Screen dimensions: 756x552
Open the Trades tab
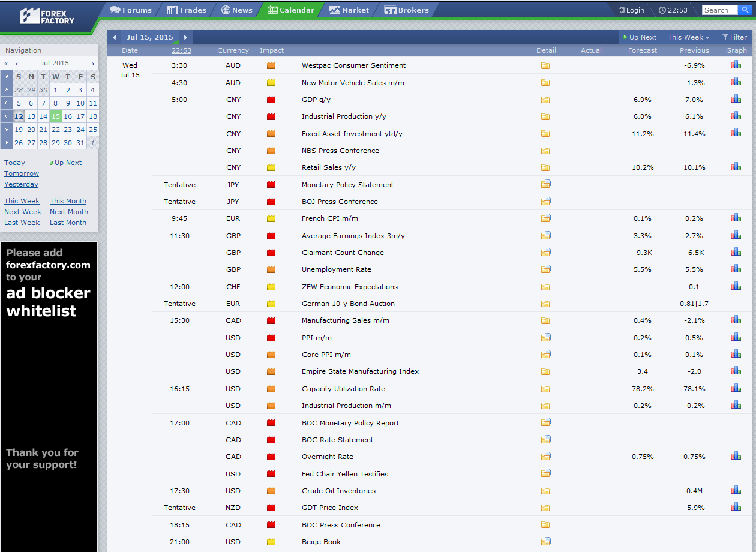pyautogui.click(x=186, y=10)
